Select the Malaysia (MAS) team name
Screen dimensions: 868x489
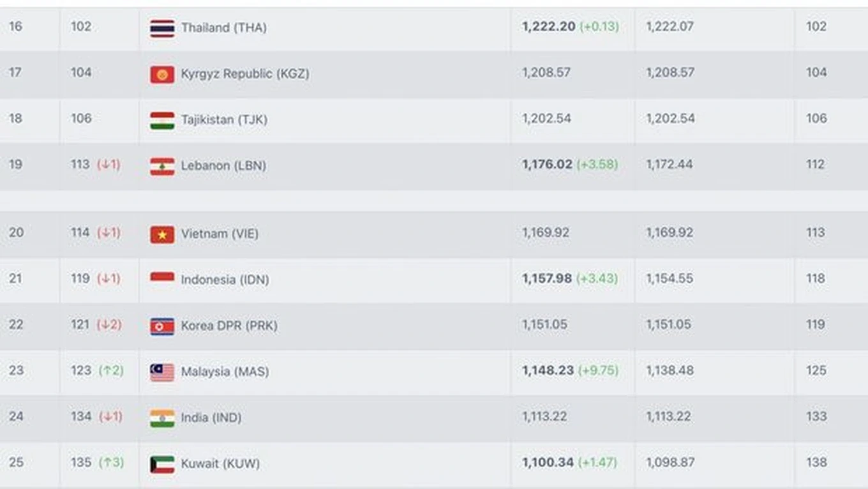click(225, 372)
